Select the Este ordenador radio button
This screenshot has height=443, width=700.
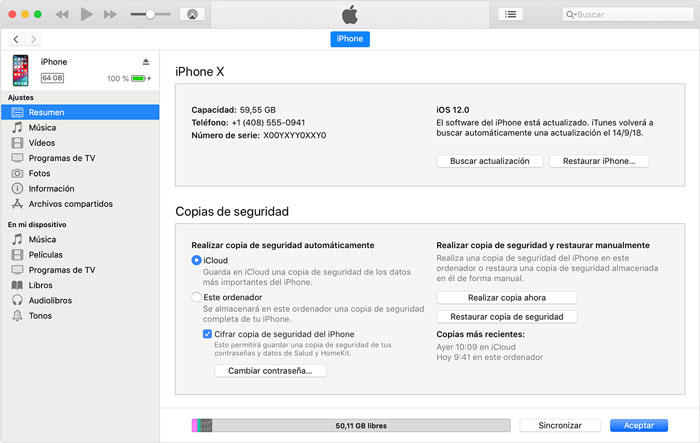[196, 297]
